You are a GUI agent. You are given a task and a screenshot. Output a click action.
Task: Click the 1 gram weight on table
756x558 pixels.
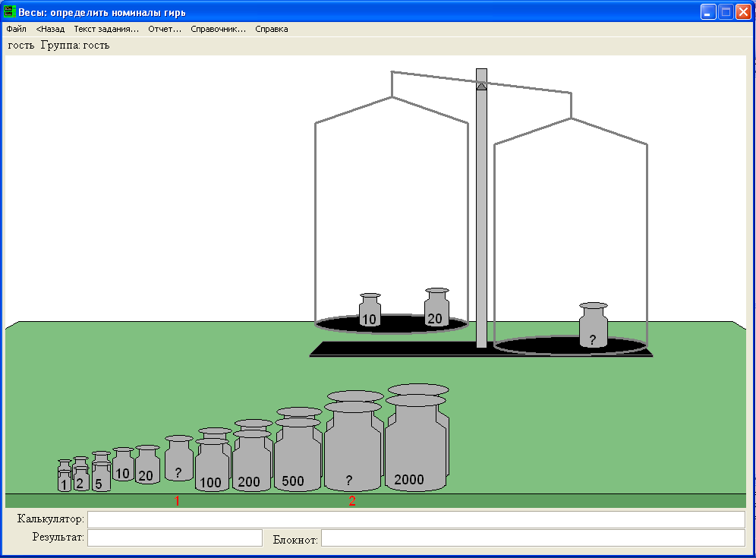pos(65,480)
